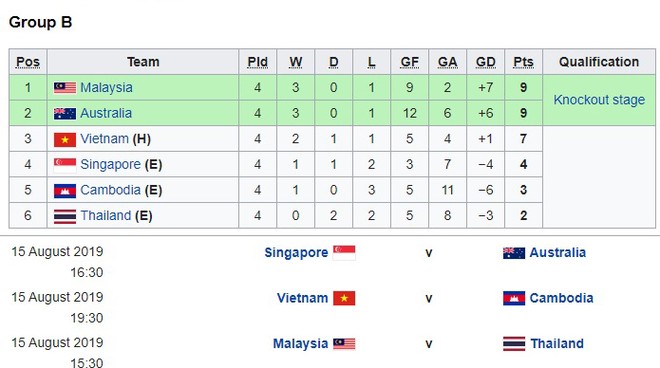Click Singapore flag icon in standings table
660x368 pixels.
(x=65, y=165)
